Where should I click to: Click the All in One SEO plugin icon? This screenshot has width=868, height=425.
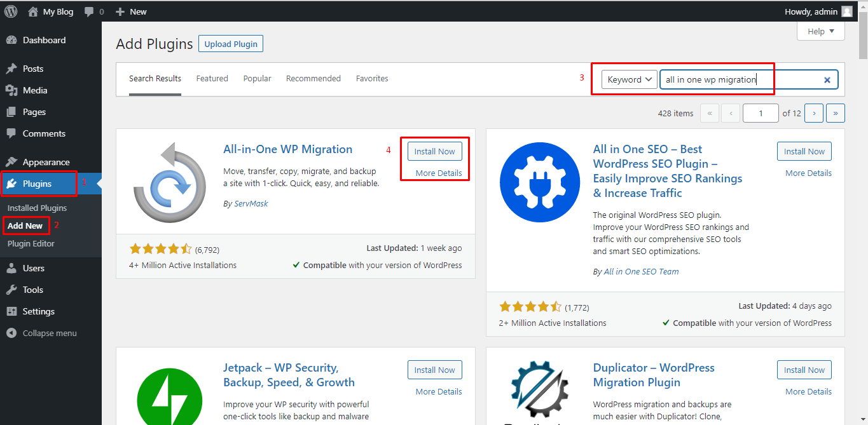pos(540,183)
